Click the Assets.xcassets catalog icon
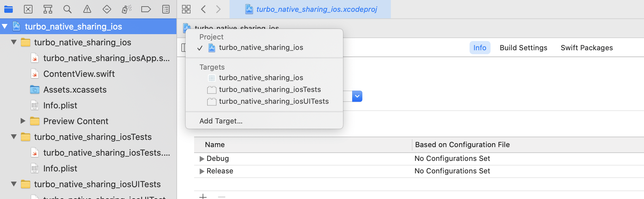This screenshot has width=644, height=199. click(x=35, y=90)
